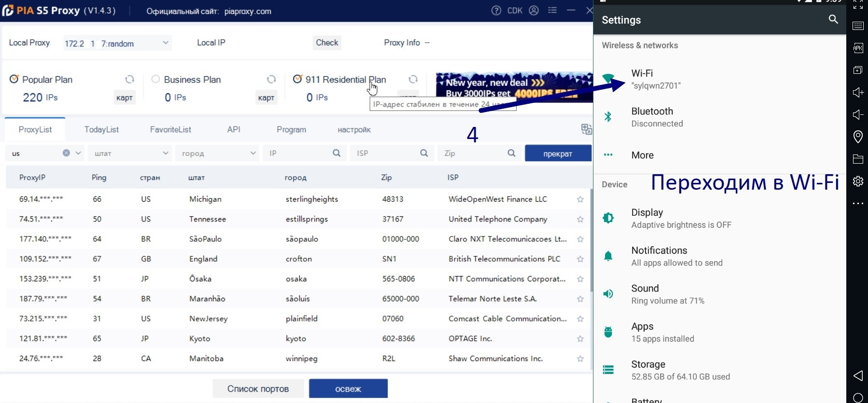Favorite the Tennessee proxy row star

[580, 219]
